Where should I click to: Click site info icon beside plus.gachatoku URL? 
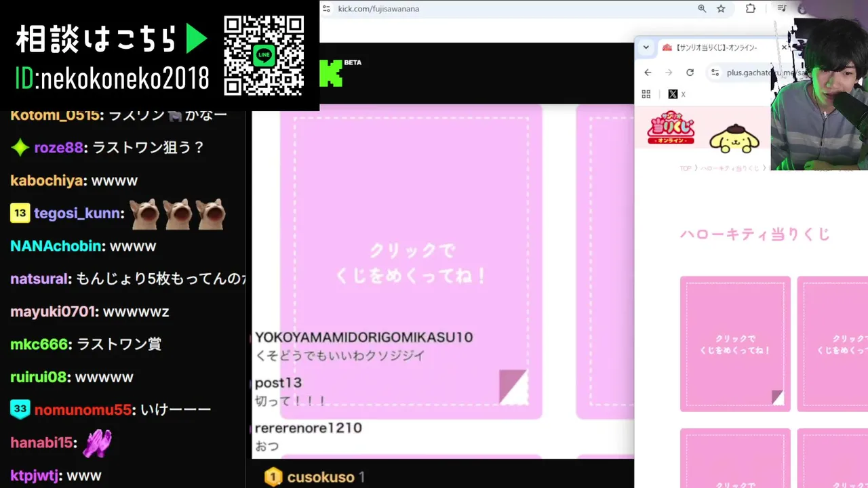(715, 73)
